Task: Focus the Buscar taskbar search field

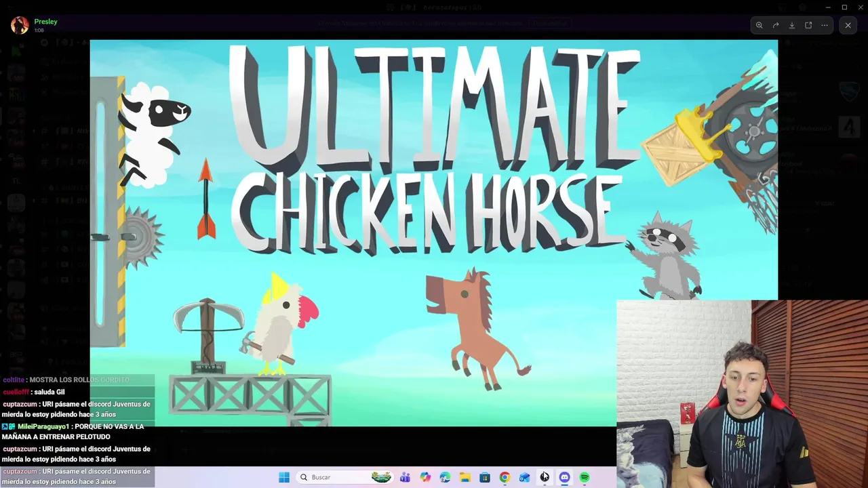Action: tap(345, 477)
